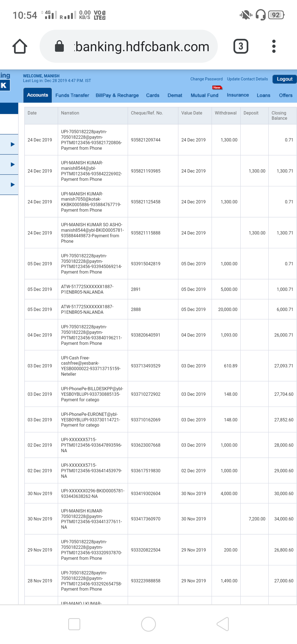Click the 1,490.00 withdrawal amount
The image size is (297, 644).
(x=229, y=581)
